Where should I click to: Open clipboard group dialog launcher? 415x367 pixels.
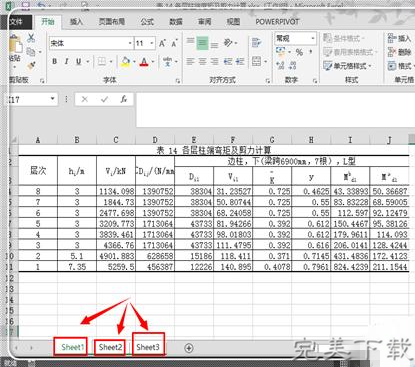point(42,81)
